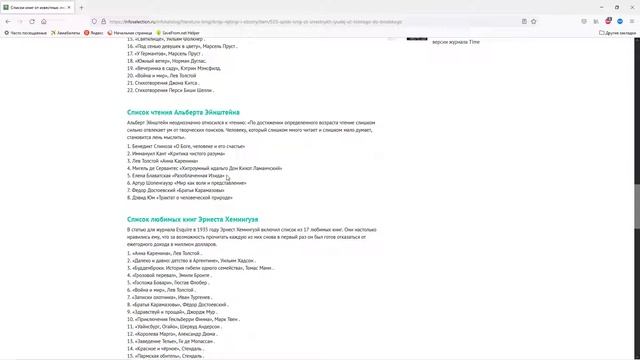This screenshot has height=360, width=640.
Task: Click heading Список любимых книг Эрнеста Хемингуэя
Action: point(193,219)
